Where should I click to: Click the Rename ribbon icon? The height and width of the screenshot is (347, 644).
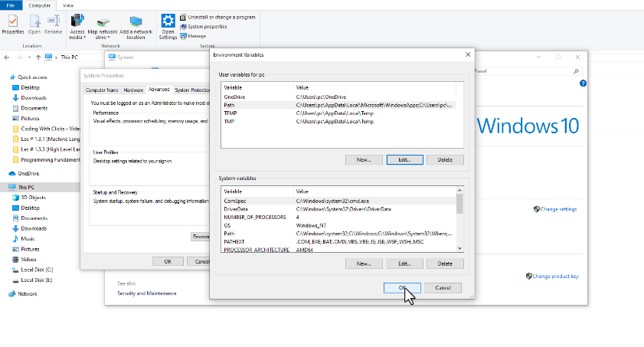click(x=54, y=25)
